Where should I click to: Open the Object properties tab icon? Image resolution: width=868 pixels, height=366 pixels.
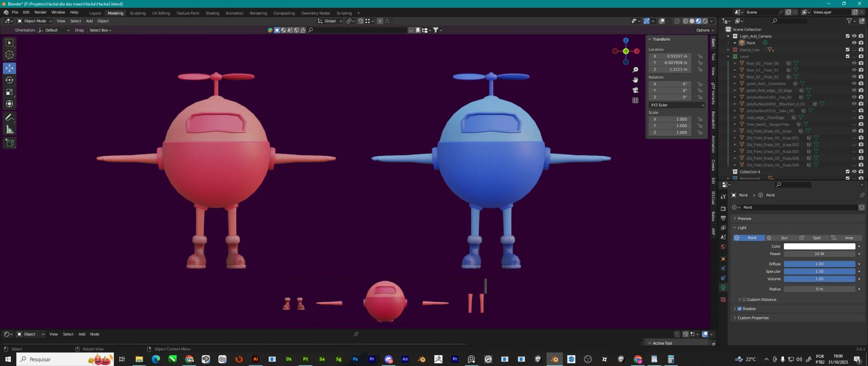point(723,259)
